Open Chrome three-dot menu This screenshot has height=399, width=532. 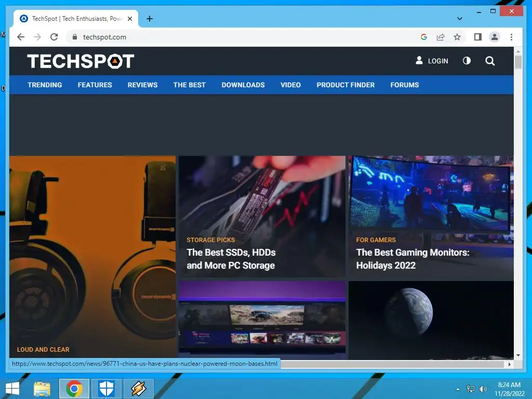[x=511, y=37]
